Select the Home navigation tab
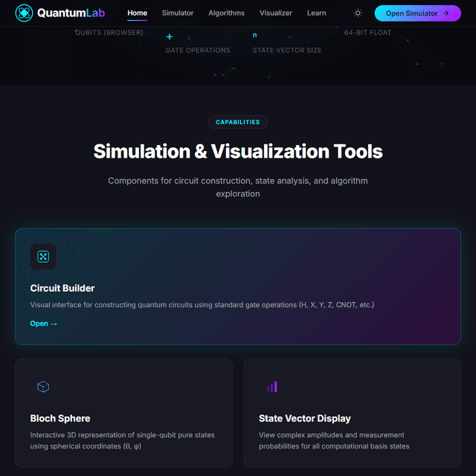Image resolution: width=476 pixels, height=476 pixels. click(x=137, y=13)
